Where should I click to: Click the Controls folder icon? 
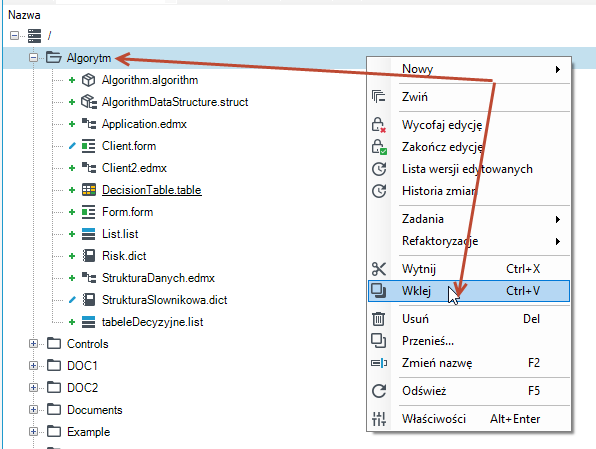pyautogui.click(x=54, y=344)
